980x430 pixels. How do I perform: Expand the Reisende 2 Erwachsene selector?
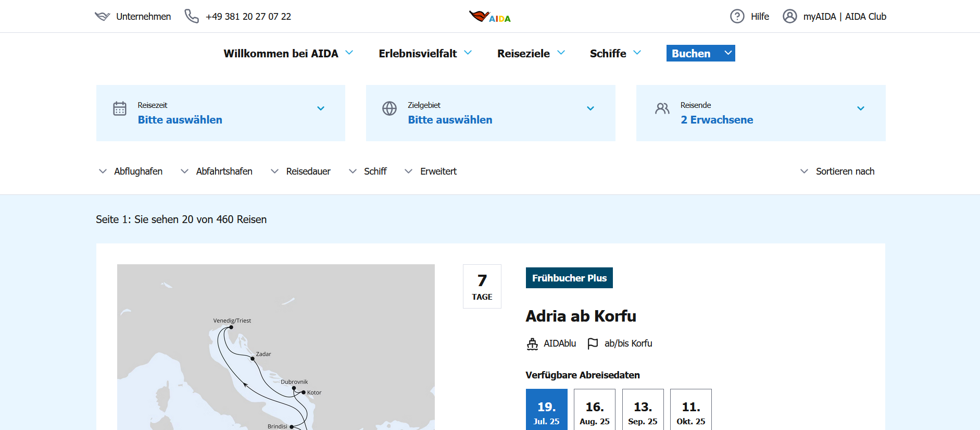(x=761, y=113)
